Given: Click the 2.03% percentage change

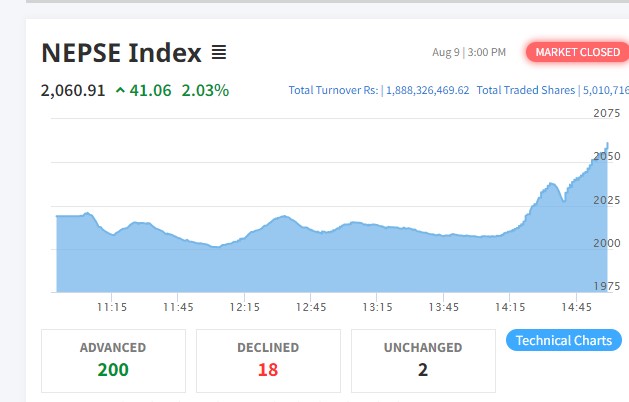Looking at the screenshot, I should tap(204, 91).
